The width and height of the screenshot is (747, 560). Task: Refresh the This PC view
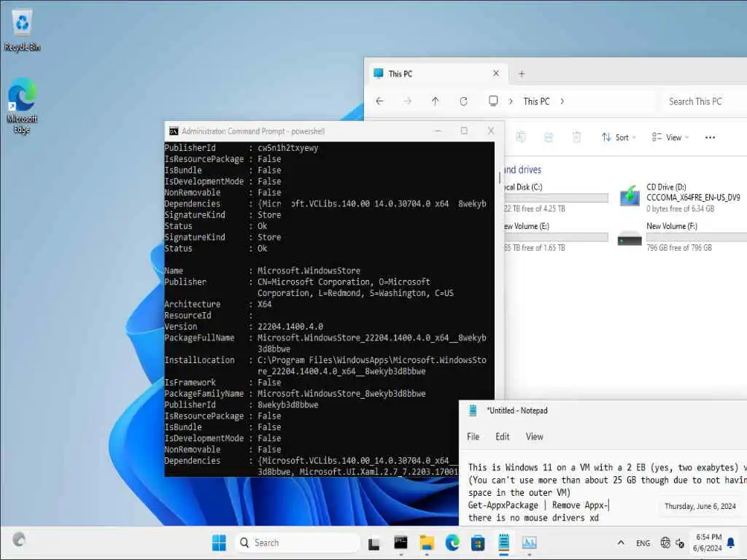coord(463,101)
